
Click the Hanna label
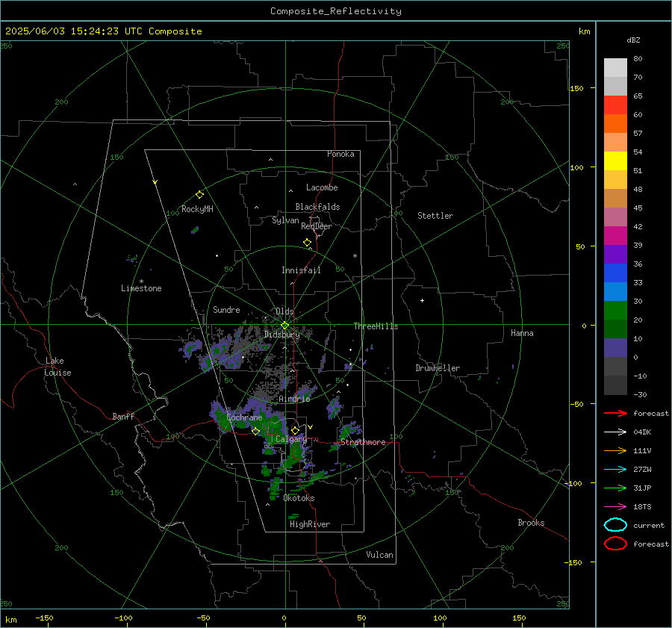coord(522,333)
